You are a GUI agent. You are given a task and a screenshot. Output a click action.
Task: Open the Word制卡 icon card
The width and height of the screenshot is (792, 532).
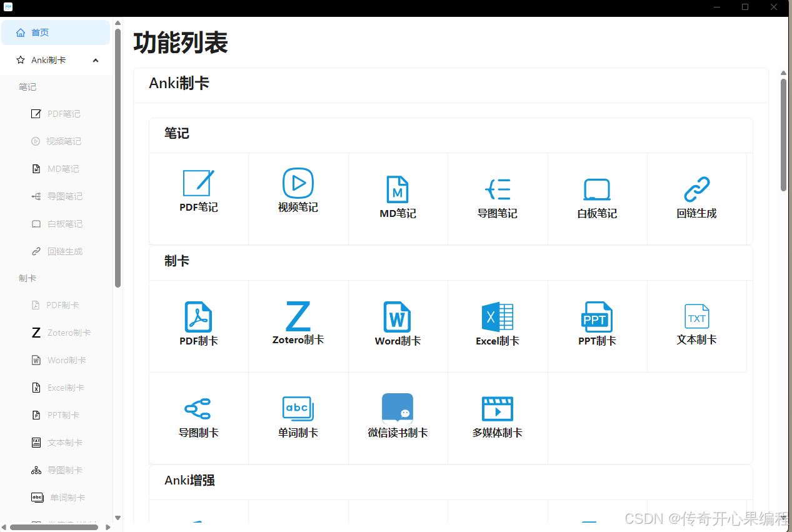pyautogui.click(x=398, y=317)
